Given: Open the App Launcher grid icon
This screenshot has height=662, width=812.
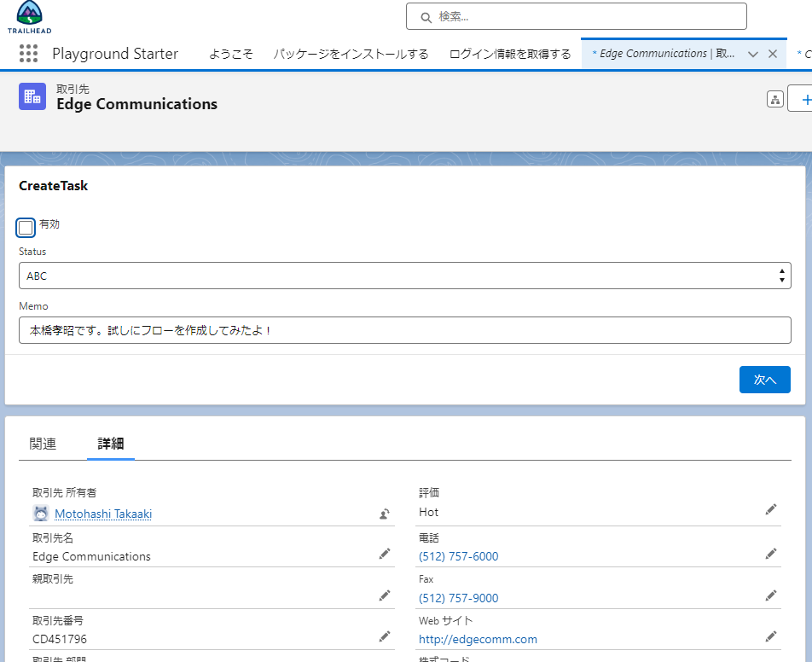Looking at the screenshot, I should tap(28, 54).
